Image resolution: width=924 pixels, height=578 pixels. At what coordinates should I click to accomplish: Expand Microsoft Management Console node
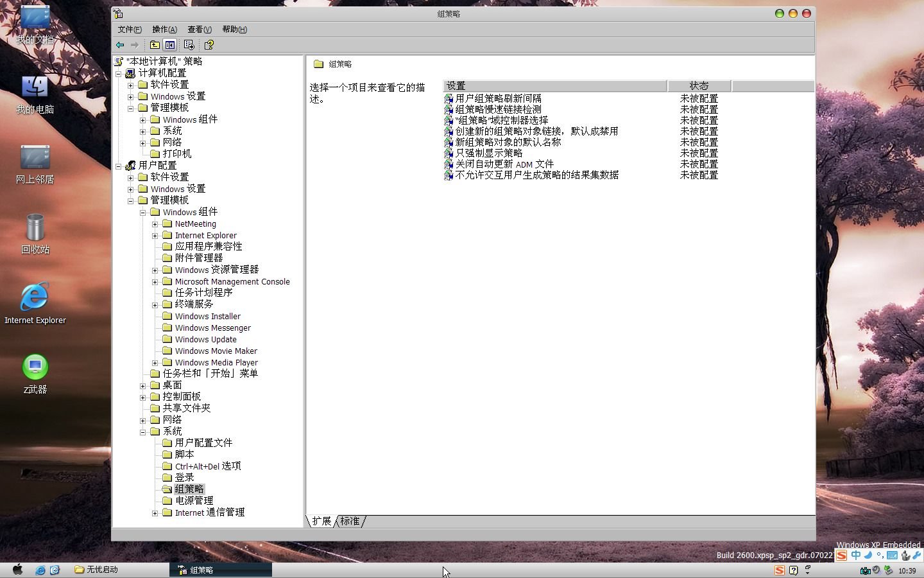[x=155, y=282]
